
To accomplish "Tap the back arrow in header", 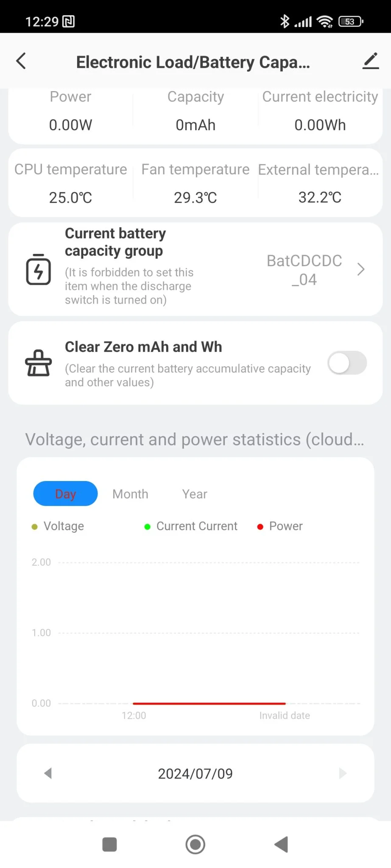I will click(x=21, y=61).
